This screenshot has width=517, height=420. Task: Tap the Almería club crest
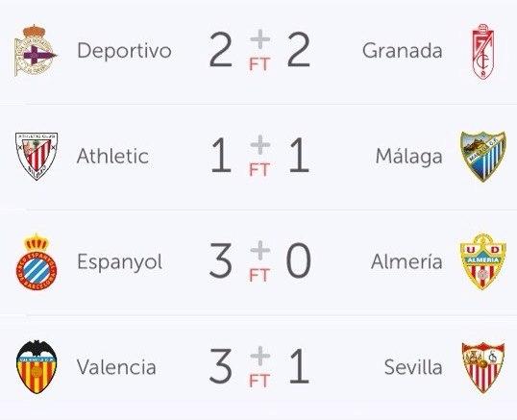(483, 261)
